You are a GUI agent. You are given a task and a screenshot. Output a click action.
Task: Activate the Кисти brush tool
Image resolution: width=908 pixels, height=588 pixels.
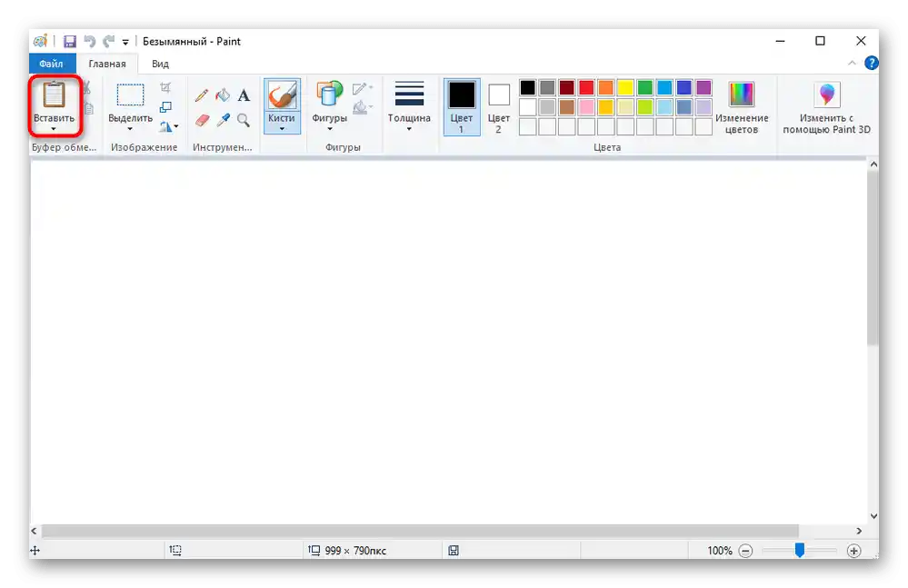pos(282,95)
